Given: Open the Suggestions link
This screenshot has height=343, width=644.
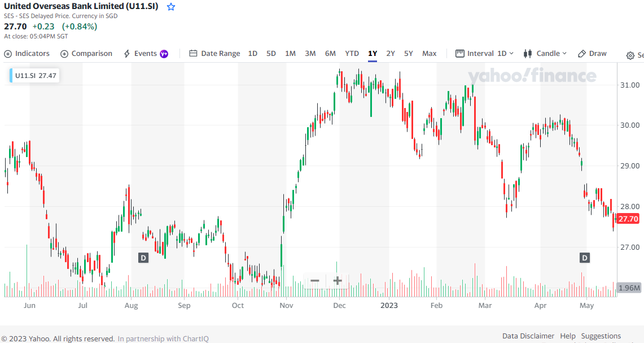Looking at the screenshot, I should 601,336.
